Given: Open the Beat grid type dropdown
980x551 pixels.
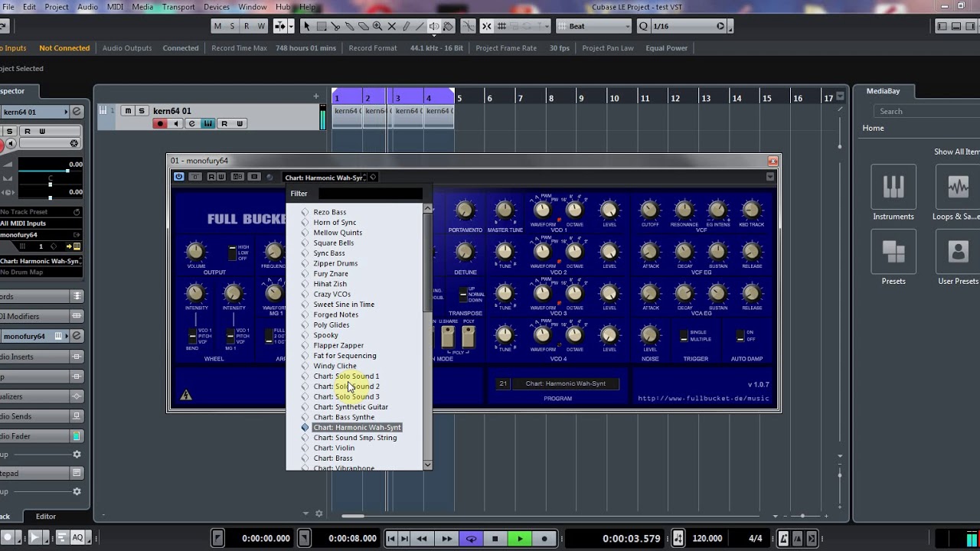Looking at the screenshot, I should pyautogui.click(x=594, y=26).
